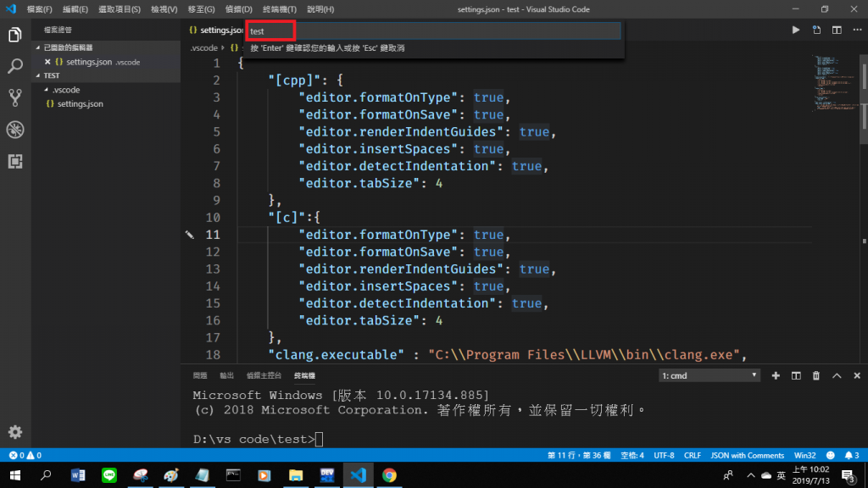
Task: Open the View menu (檢視)
Action: pos(164,9)
